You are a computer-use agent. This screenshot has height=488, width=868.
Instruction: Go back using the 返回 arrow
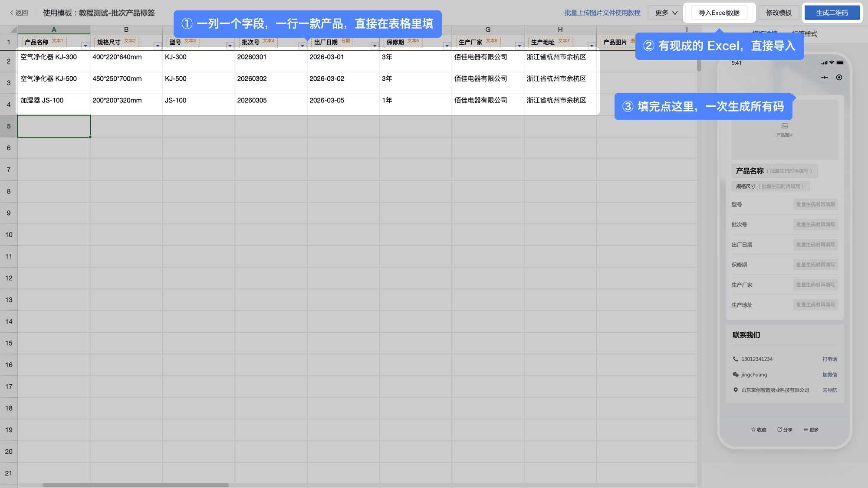click(x=19, y=13)
